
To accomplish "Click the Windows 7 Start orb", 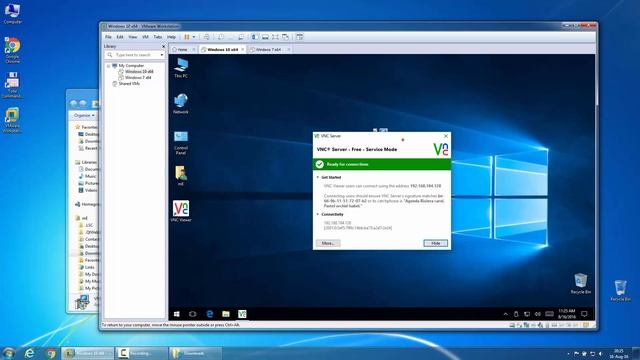I will pos(8,353).
